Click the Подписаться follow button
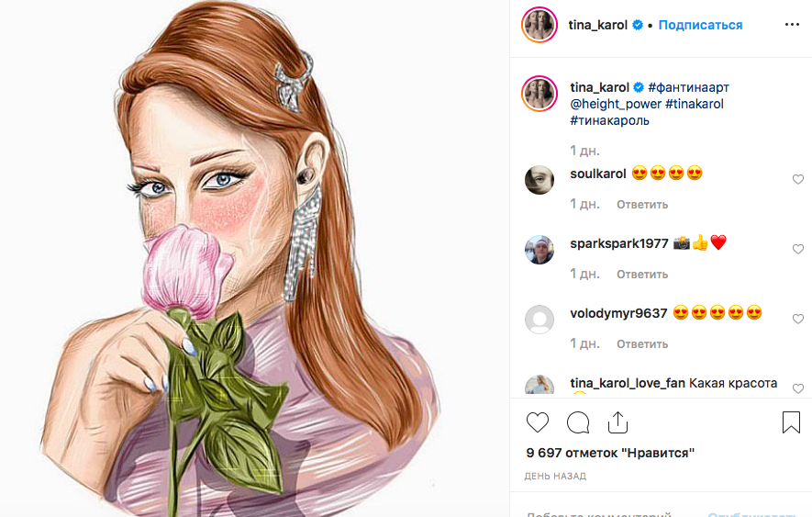Screen dimensions: 812x517 700,26
